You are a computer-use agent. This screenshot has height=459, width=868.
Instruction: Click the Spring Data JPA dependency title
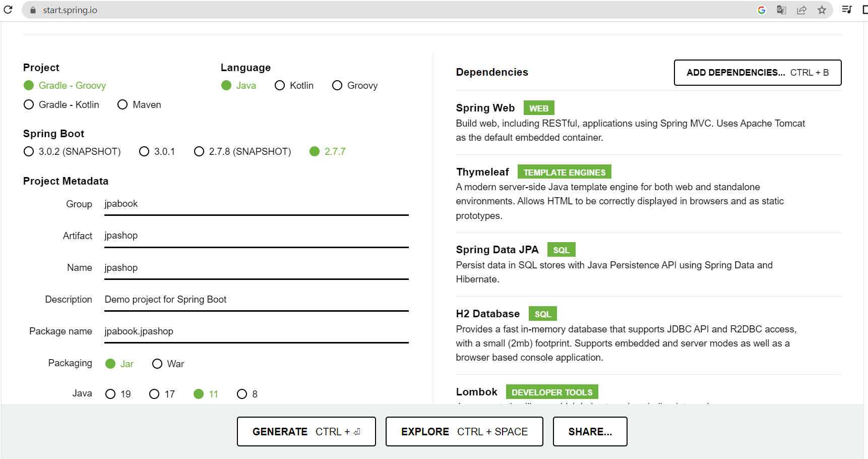497,250
